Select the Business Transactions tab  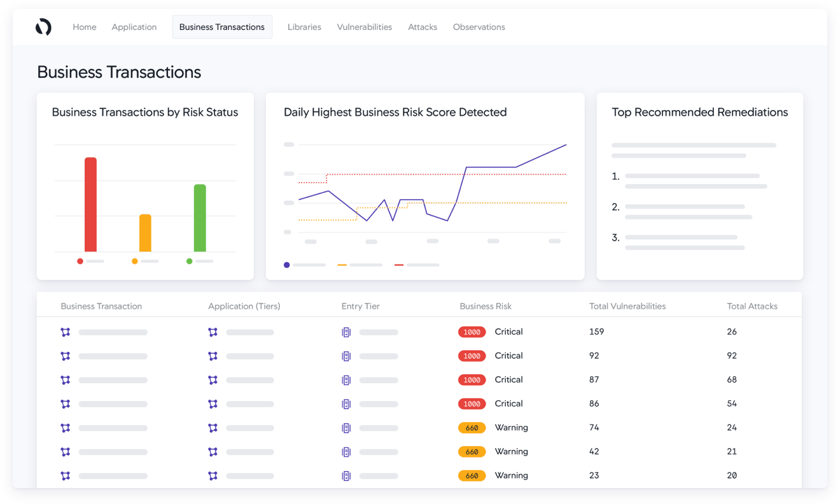[222, 27]
